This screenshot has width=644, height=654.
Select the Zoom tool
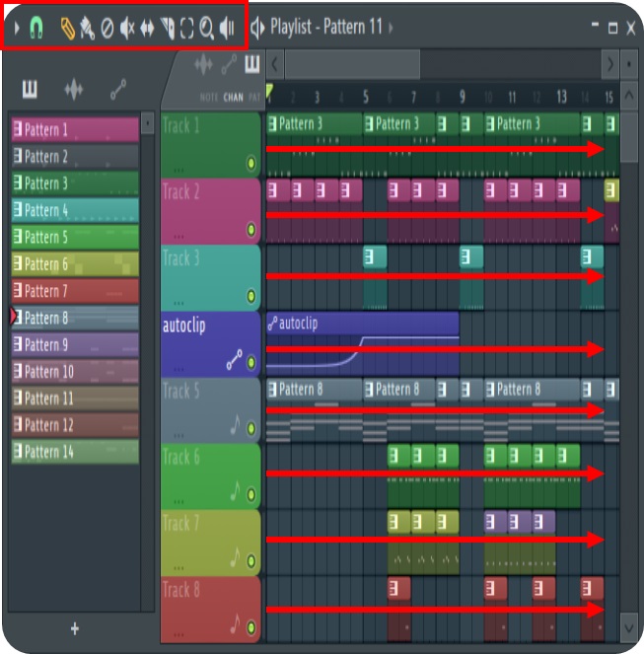[x=207, y=29]
